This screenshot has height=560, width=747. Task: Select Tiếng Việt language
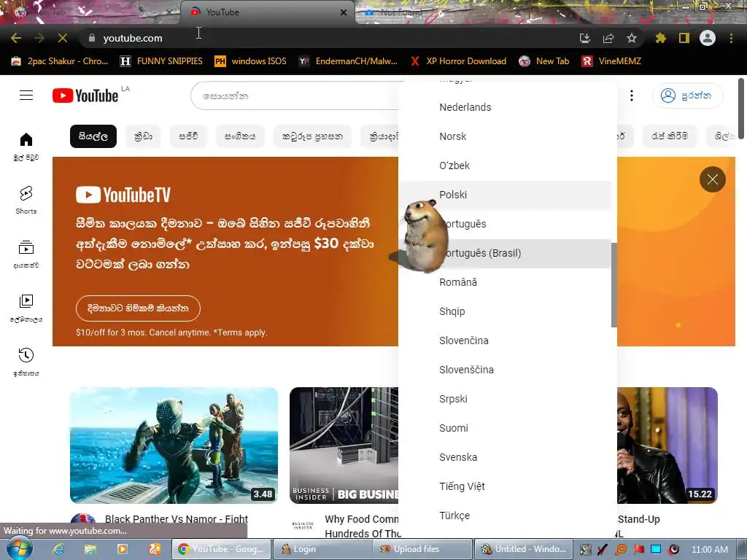coord(505,486)
